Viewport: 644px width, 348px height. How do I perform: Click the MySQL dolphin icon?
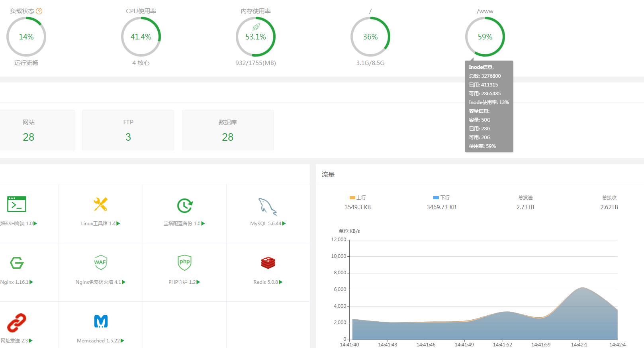267,206
